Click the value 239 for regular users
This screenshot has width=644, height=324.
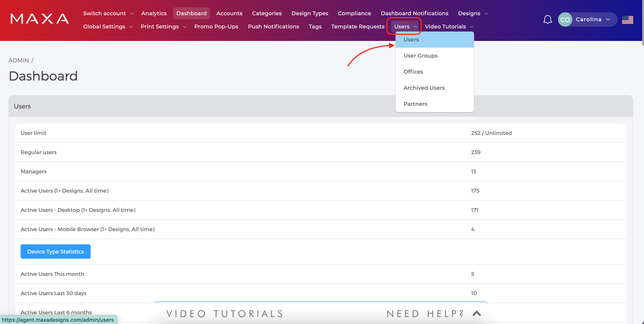(476, 152)
